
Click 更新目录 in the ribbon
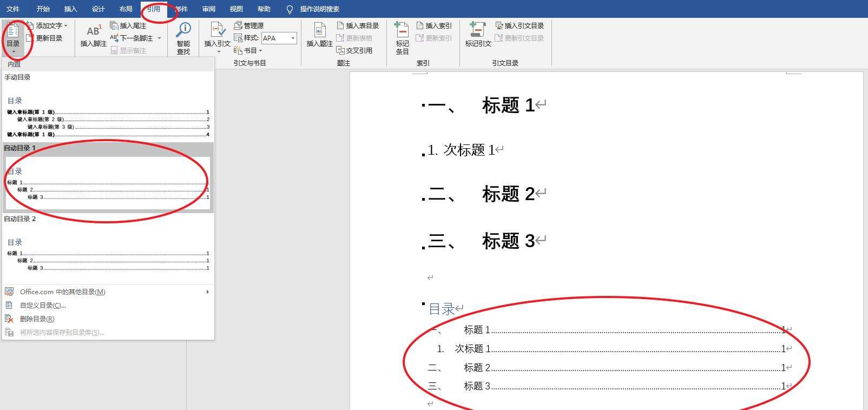[44, 38]
